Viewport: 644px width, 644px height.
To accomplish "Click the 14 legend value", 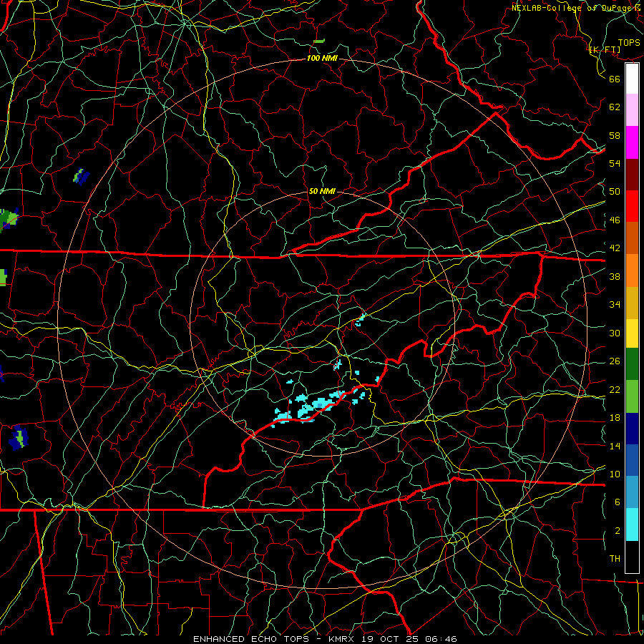I will point(615,446).
